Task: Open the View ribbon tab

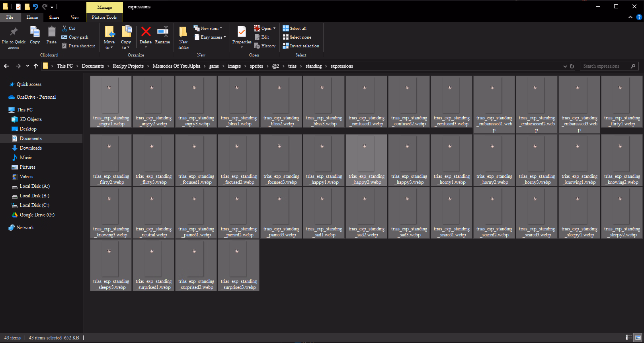Action: pos(75,17)
